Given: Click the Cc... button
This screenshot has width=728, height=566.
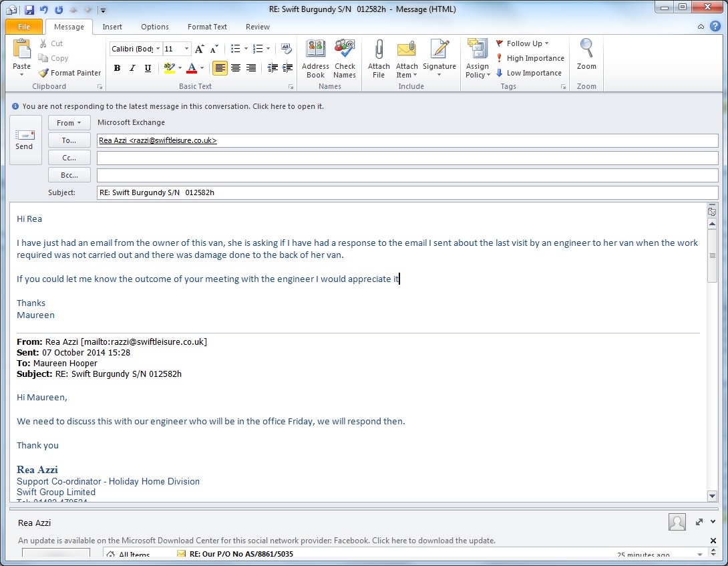Looking at the screenshot, I should [x=69, y=158].
